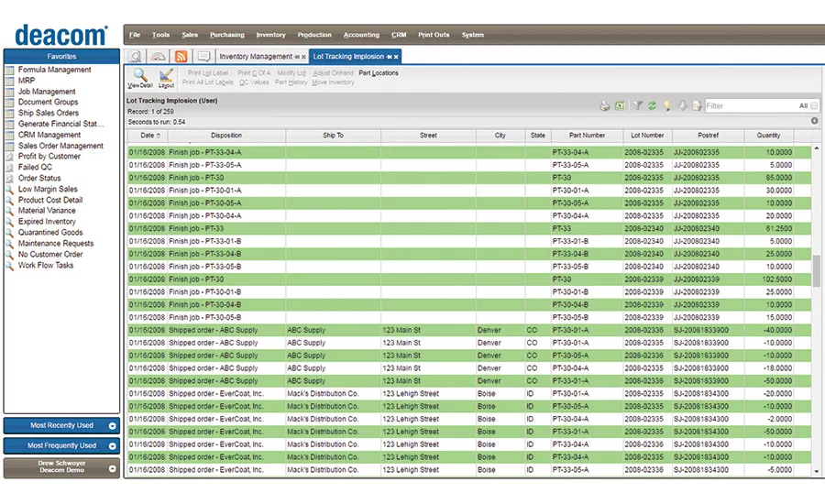Image resolution: width=825 pixels, height=504 pixels.
Task: Expand the Most Recently Used panel
Action: click(112, 425)
